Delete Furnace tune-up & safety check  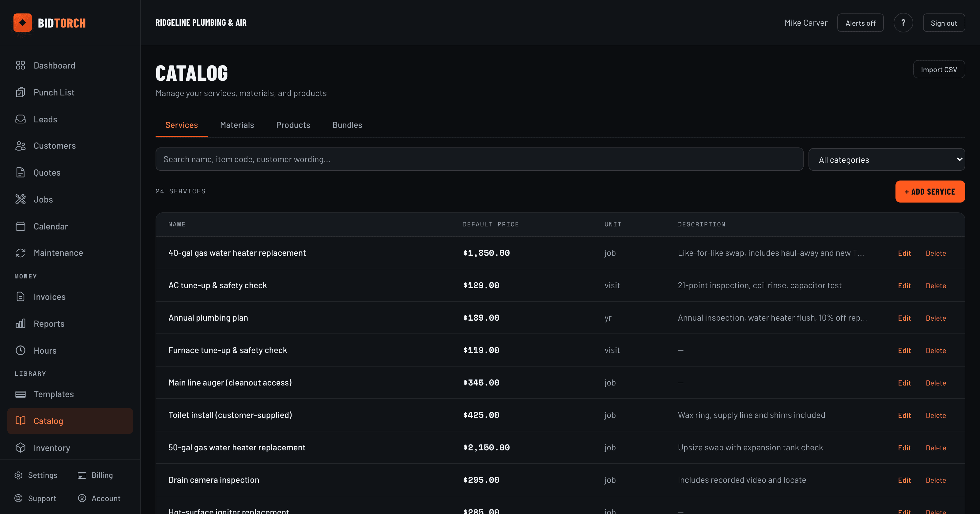tap(936, 351)
